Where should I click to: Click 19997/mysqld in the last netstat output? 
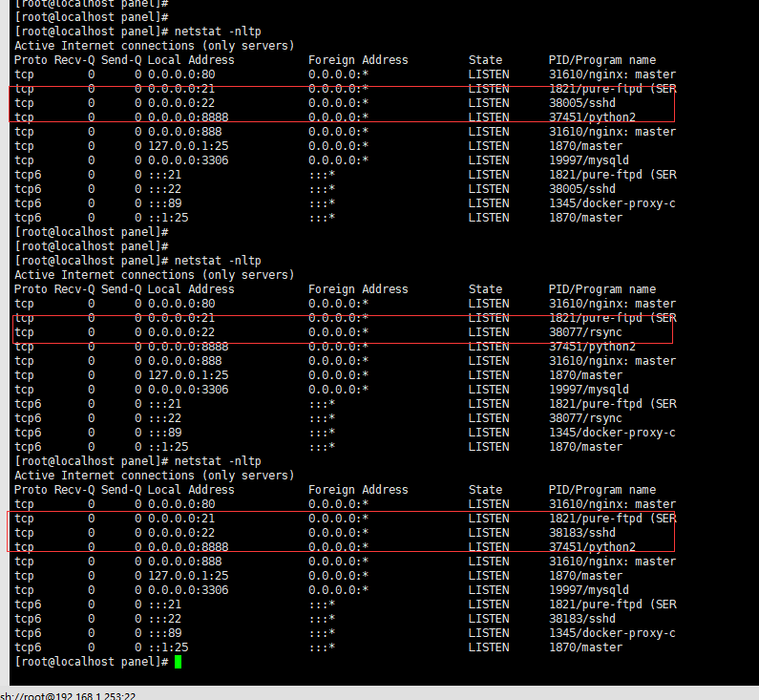(x=589, y=590)
